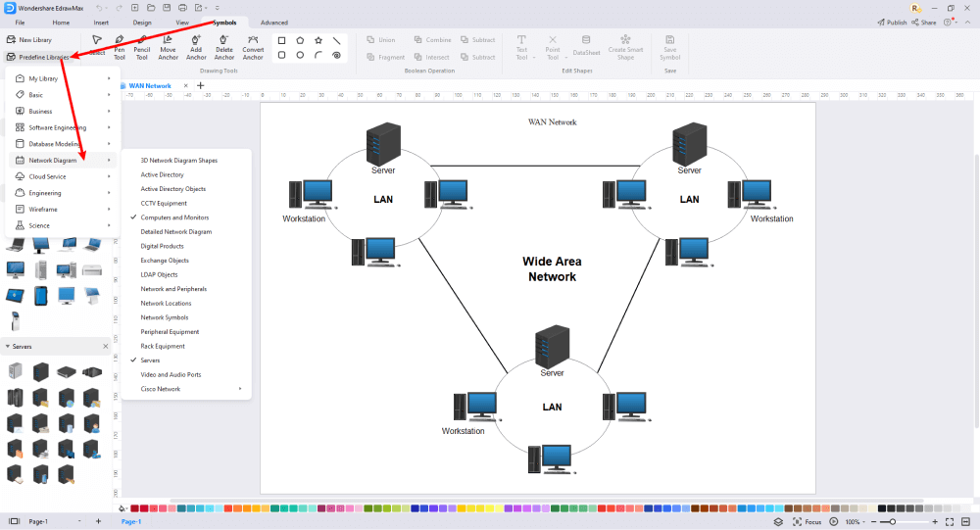Click the Predefine Libraries button

coord(38,57)
